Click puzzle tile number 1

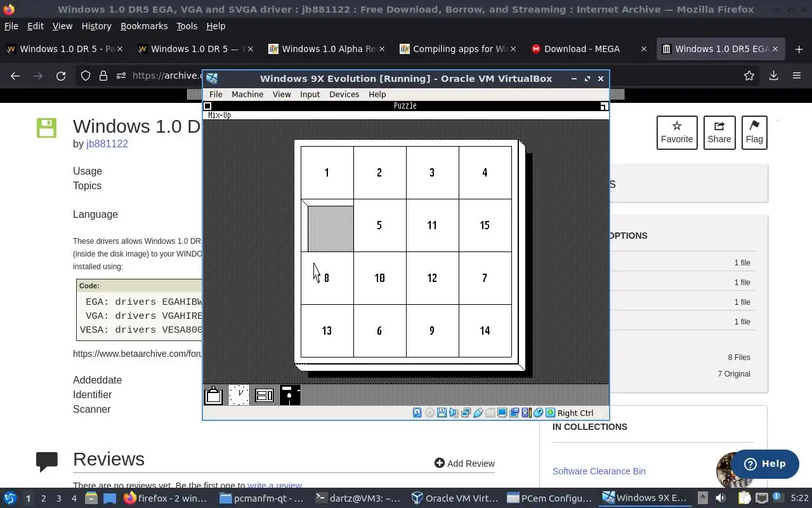[x=327, y=173]
